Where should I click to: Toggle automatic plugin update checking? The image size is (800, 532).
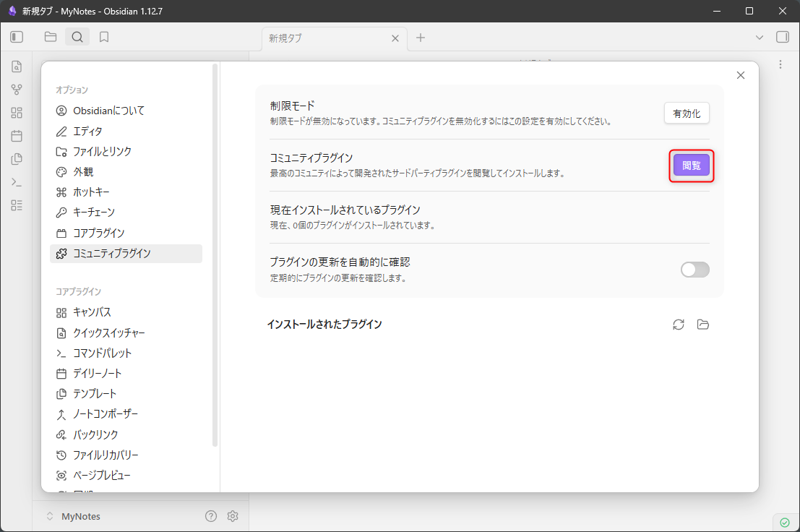coord(695,270)
